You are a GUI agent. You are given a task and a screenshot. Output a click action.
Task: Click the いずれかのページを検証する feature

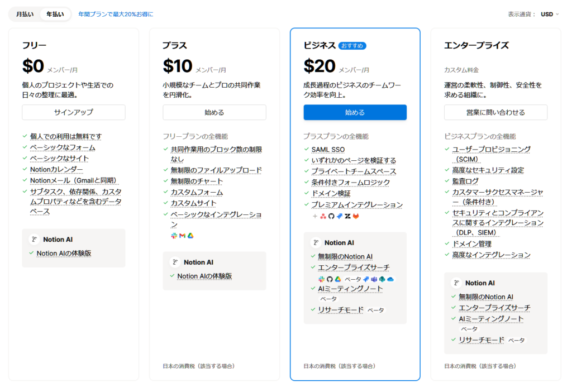point(354,160)
